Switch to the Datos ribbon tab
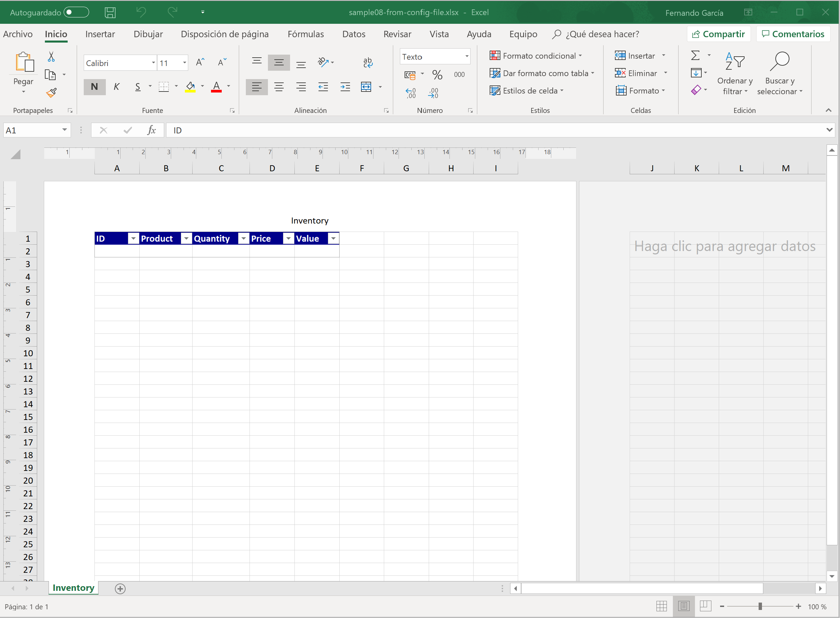 (354, 34)
